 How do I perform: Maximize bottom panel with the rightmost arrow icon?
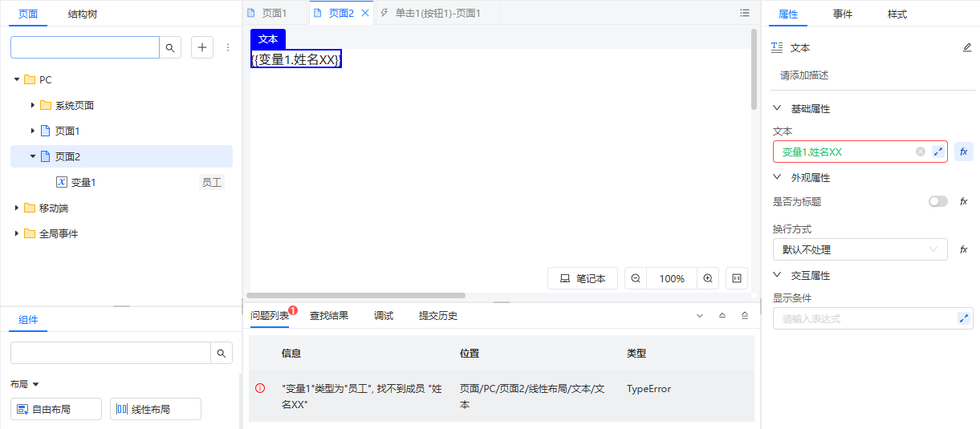(745, 316)
